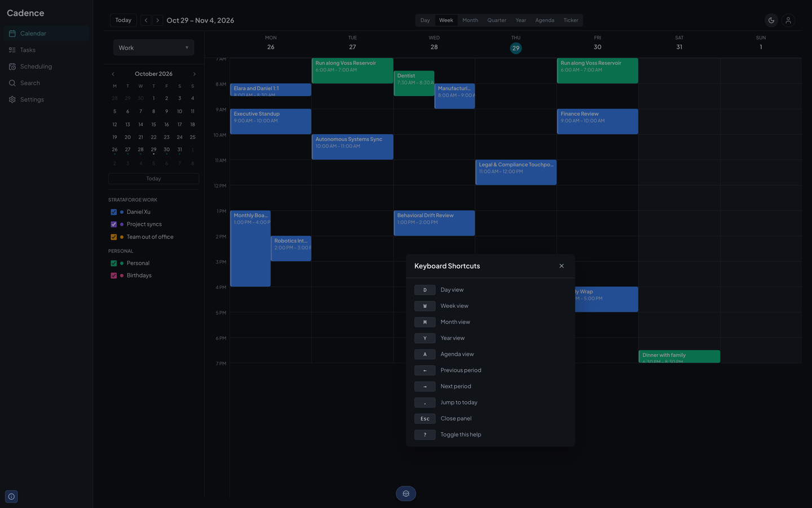This screenshot has width=812, height=508.
Task: Switch to Year view tab
Action: pyautogui.click(x=521, y=20)
